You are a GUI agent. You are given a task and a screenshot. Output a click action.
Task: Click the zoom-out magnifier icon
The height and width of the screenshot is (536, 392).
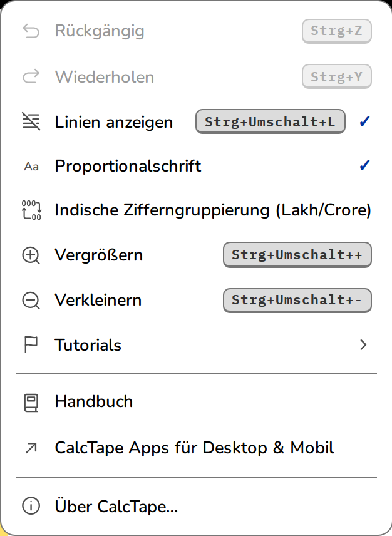click(31, 301)
